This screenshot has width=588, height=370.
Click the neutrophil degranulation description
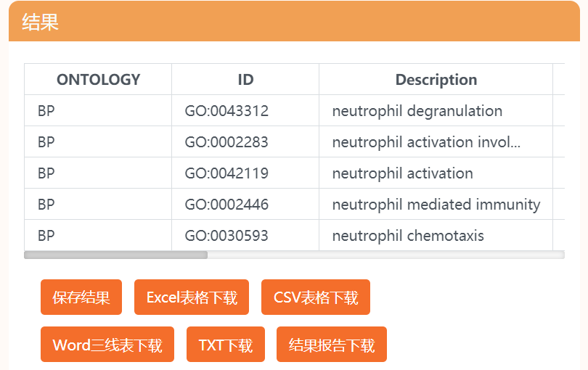tap(417, 111)
